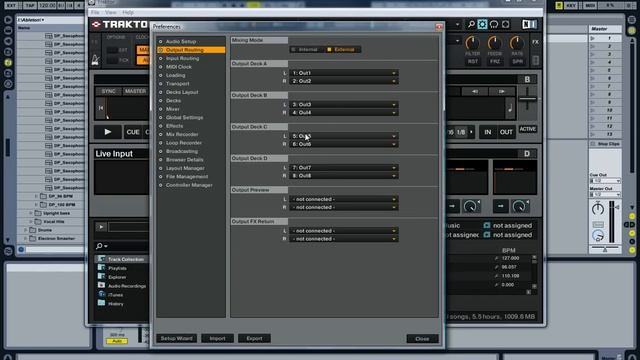Close the Preferences dialog with Close button

pyautogui.click(x=422, y=339)
